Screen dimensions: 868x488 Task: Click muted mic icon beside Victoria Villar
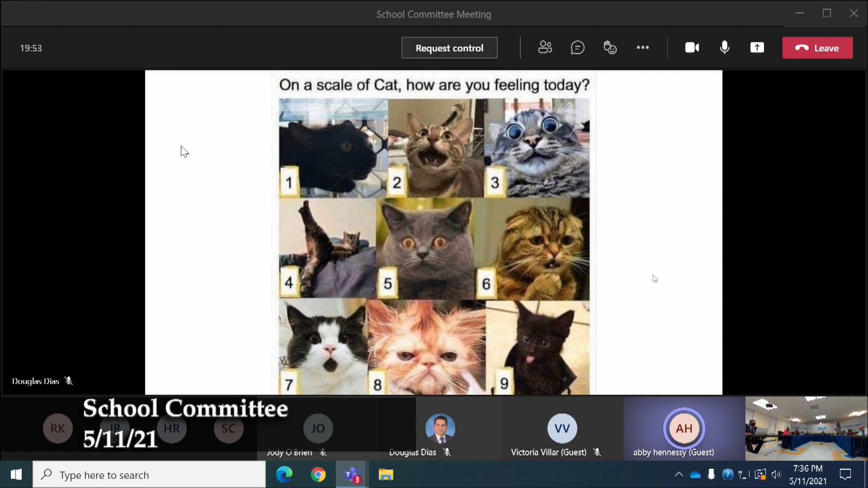point(597,452)
